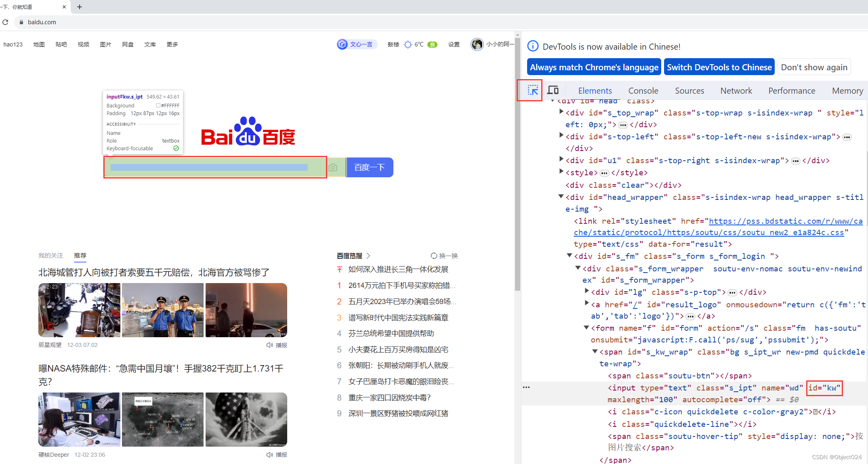
Task: Select the 我的关注 feed tab
Action: (x=51, y=255)
